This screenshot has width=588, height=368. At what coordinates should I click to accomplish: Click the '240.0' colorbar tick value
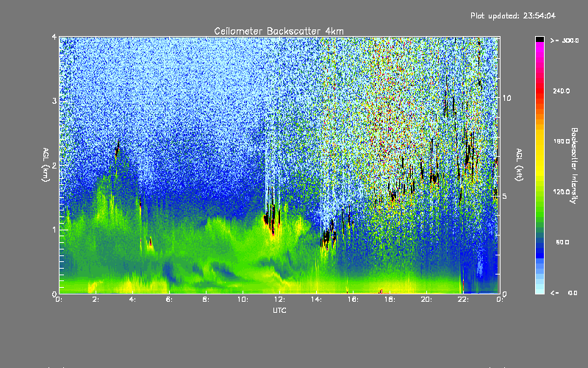[562, 91]
